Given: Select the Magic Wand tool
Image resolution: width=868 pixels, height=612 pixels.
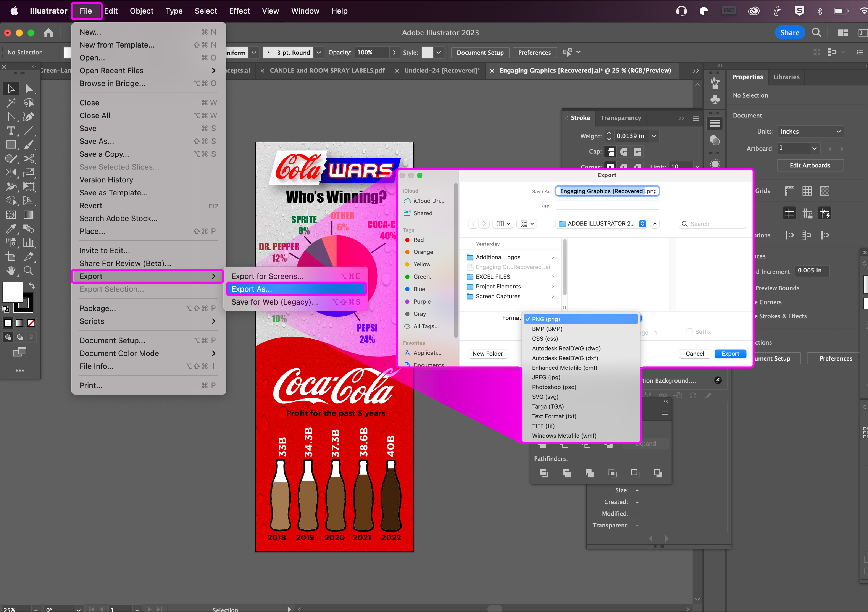Looking at the screenshot, I should (x=11, y=103).
